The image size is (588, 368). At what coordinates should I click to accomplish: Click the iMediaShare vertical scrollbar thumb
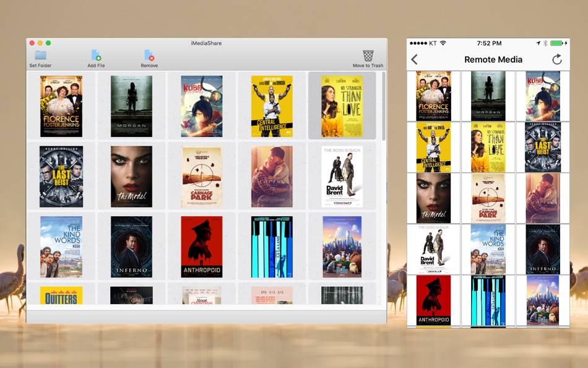point(384,107)
